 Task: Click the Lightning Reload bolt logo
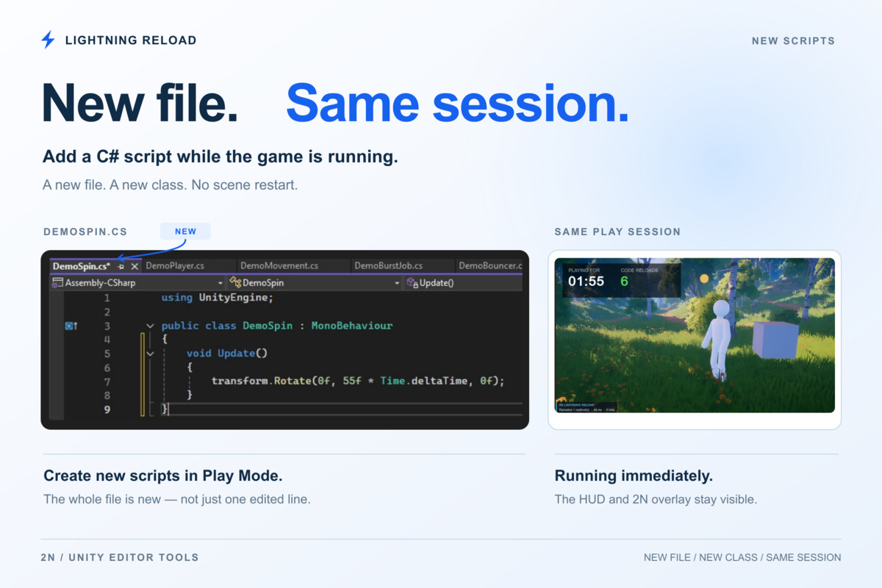tap(48, 40)
